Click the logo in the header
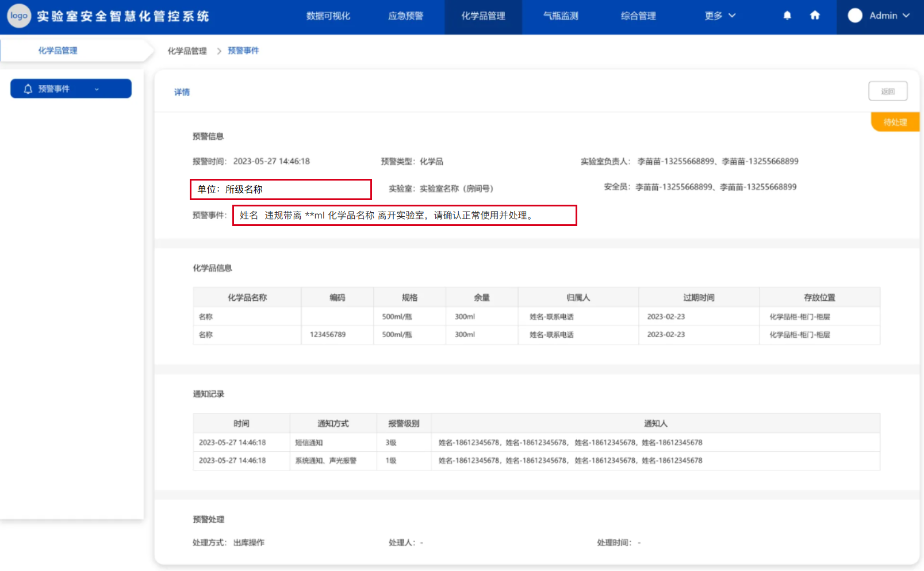The height and width of the screenshot is (571, 924). pyautogui.click(x=19, y=16)
